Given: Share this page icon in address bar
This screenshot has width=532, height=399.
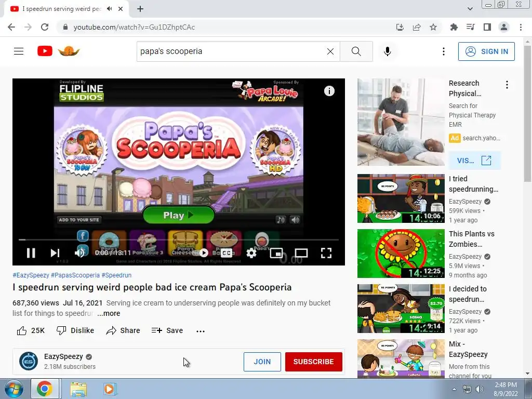Looking at the screenshot, I should (x=417, y=27).
